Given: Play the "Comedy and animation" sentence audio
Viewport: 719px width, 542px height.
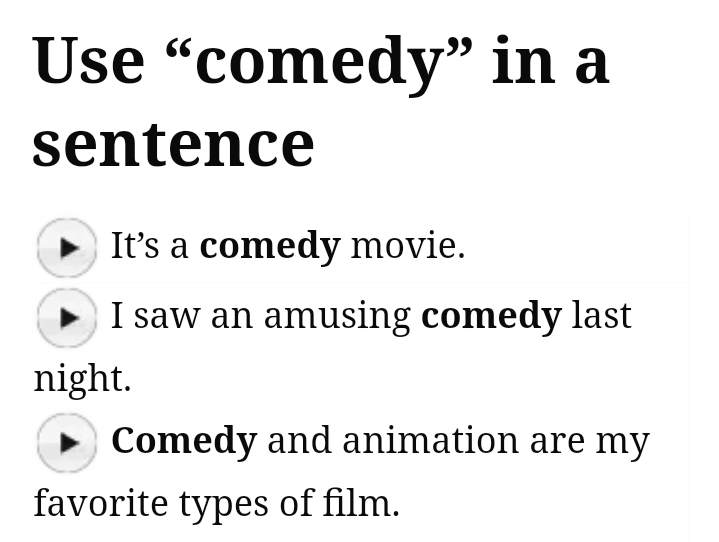Looking at the screenshot, I should pos(67,442).
